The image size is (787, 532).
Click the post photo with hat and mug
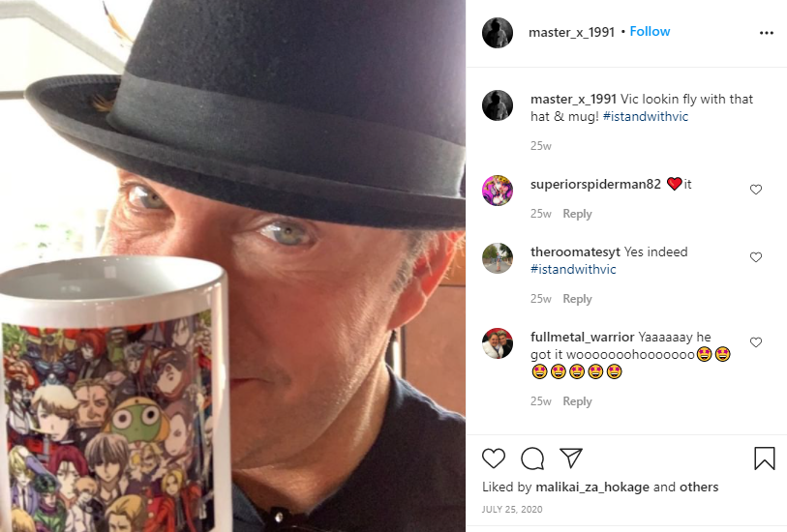233,266
